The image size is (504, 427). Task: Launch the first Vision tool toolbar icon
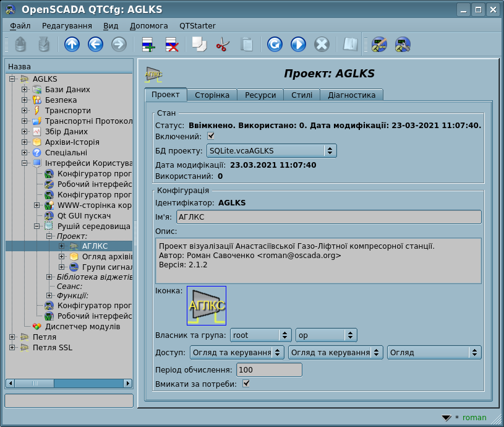tap(379, 45)
